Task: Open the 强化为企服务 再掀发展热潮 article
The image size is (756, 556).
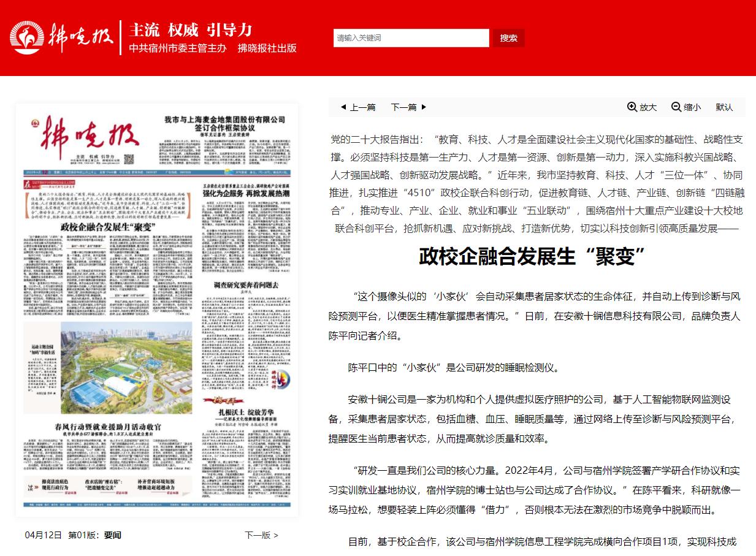Action: pyautogui.click(x=246, y=193)
